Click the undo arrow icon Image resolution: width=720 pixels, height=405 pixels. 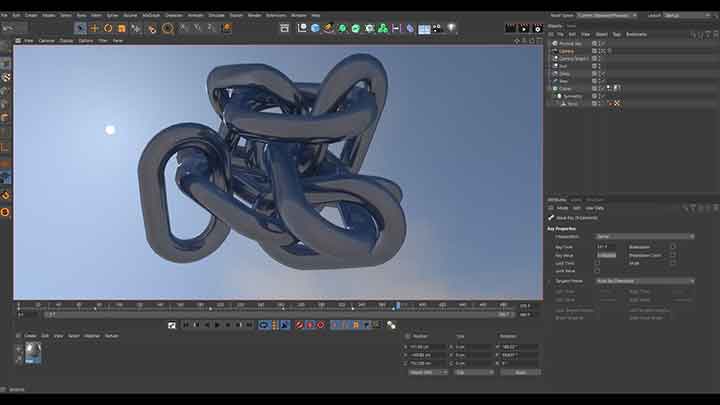7,28
